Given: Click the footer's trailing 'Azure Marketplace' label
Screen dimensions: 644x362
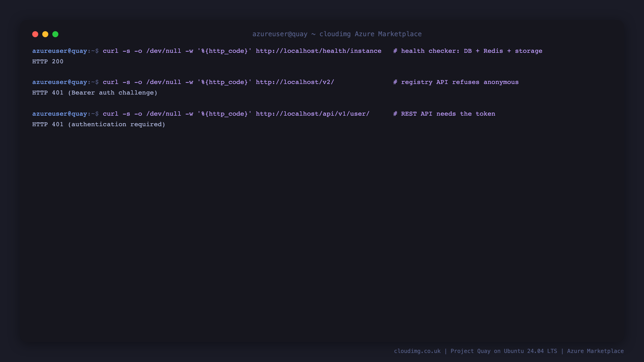Looking at the screenshot, I should [595, 351].
